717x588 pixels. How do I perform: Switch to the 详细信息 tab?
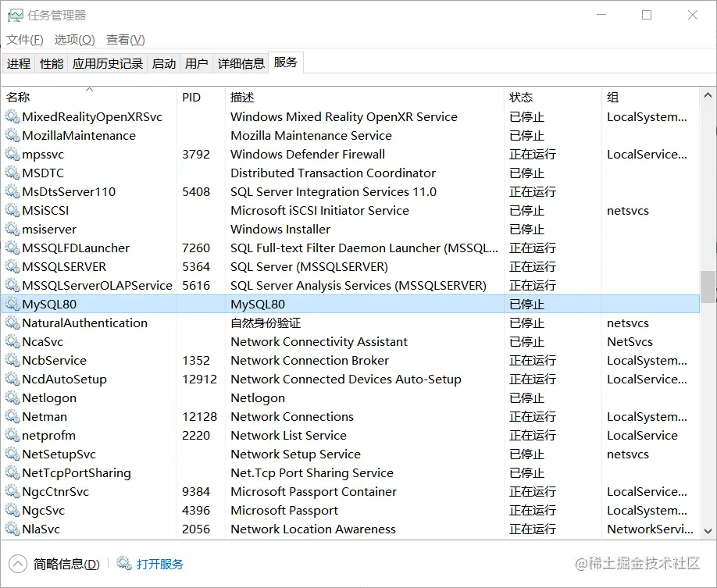coord(241,63)
